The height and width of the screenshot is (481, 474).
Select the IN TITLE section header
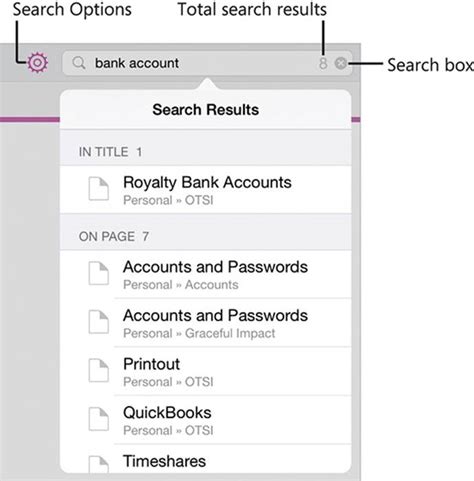pos(206,148)
